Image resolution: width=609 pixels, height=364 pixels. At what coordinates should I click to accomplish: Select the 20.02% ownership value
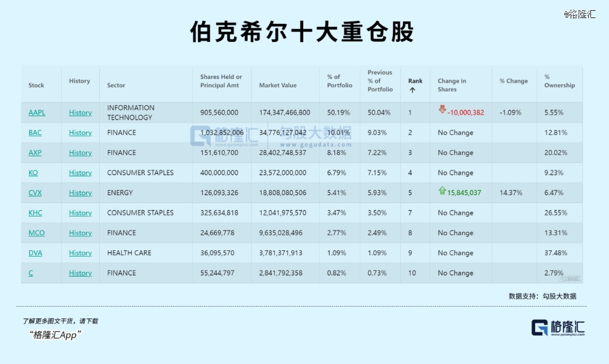555,153
